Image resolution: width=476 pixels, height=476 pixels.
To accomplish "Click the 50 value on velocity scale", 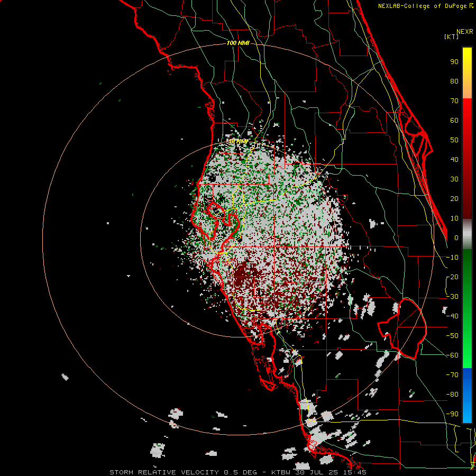I will (454, 140).
